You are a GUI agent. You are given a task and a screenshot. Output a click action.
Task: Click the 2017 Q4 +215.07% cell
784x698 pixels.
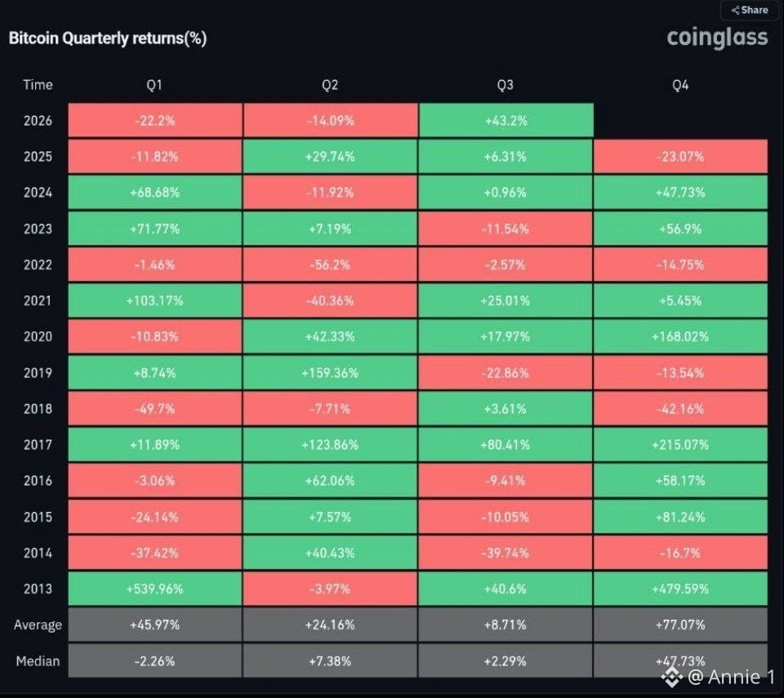point(680,444)
